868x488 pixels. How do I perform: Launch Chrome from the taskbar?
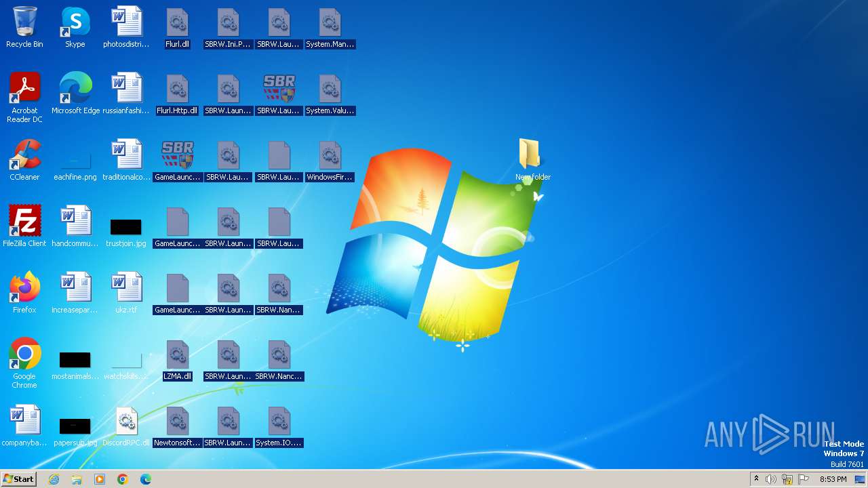123,479
